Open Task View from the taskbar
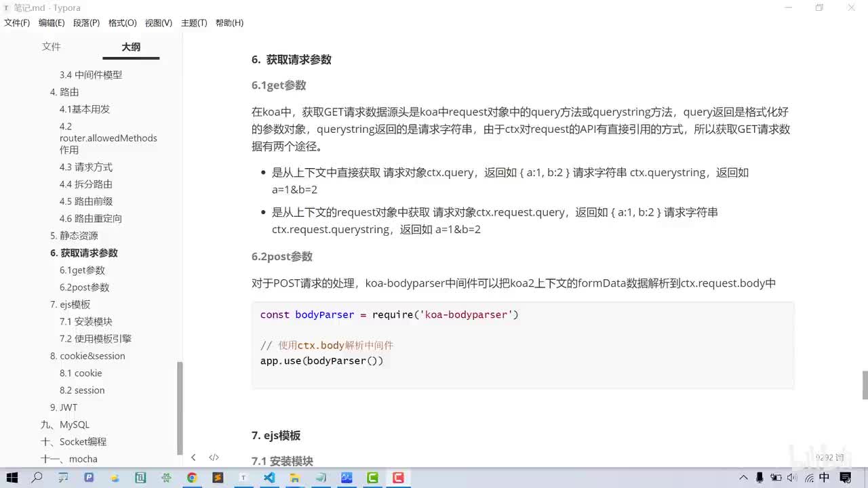 [x=63, y=478]
